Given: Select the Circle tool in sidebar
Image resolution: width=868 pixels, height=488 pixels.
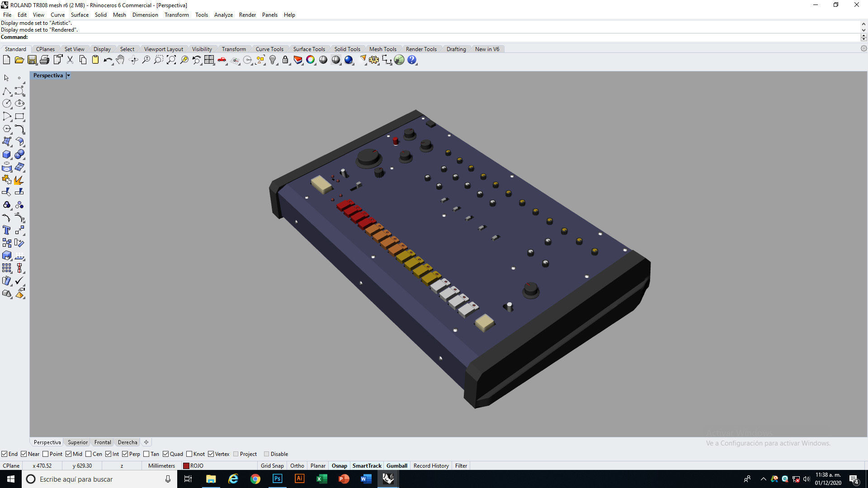Looking at the screenshot, I should click(x=7, y=103).
